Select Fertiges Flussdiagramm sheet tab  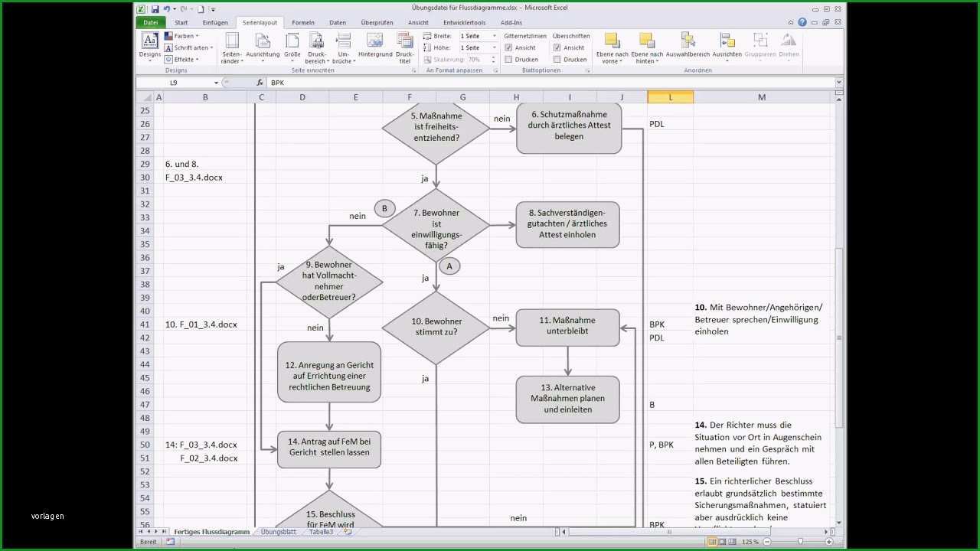[x=212, y=531]
